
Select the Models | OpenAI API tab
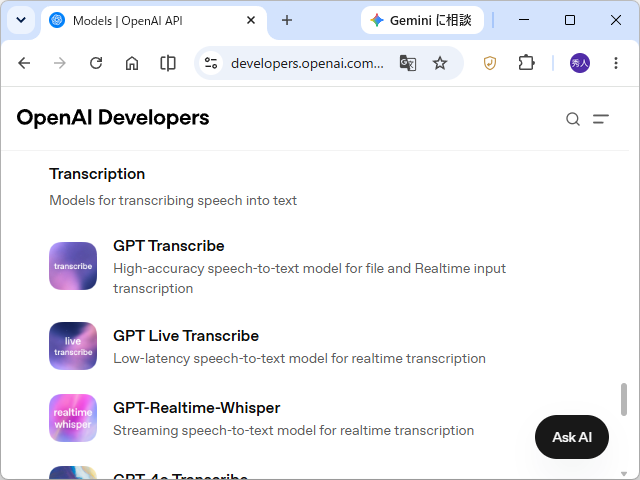click(153, 20)
